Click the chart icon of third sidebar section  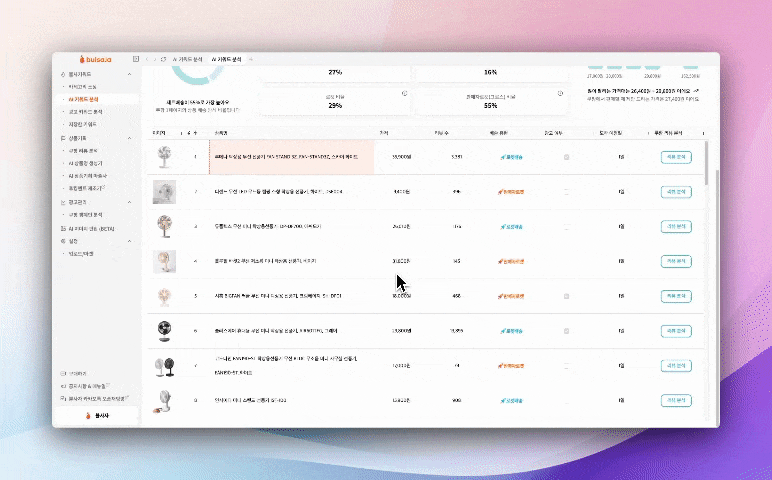(x=63, y=202)
